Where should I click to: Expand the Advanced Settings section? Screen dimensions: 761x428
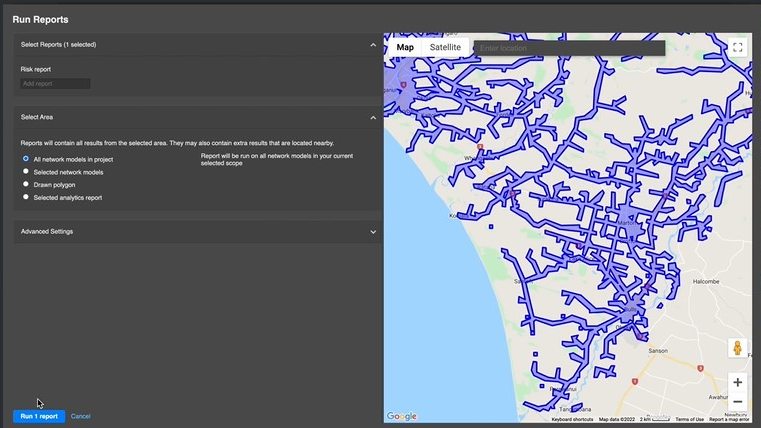pos(373,231)
